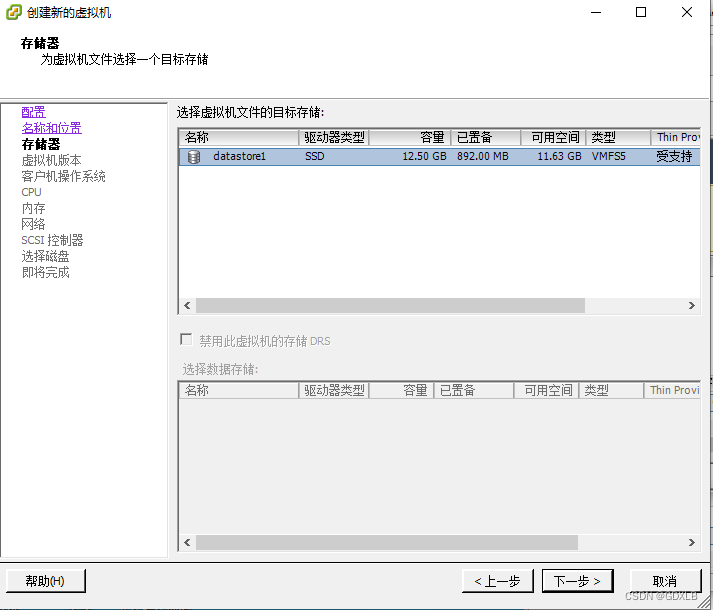Maximize the 创建新的虚拟机 window
This screenshot has height=610, width=713.
[x=641, y=12]
